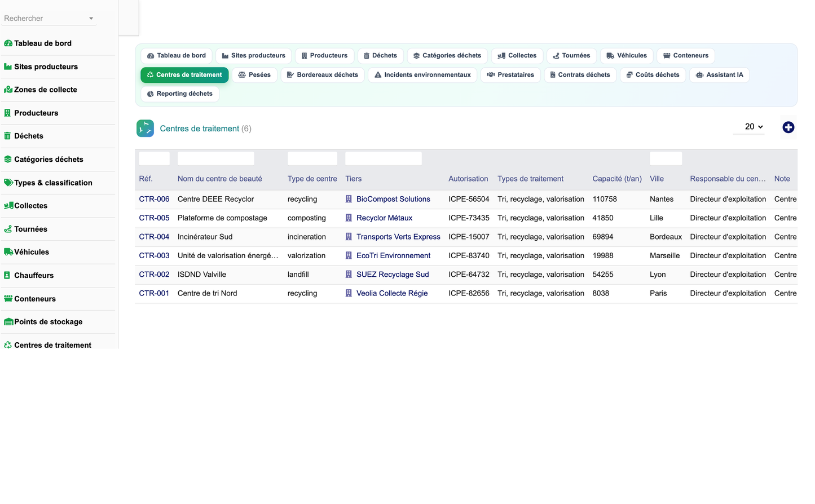
Task: Switch to the Sites producteurs tab
Action: [x=254, y=56]
